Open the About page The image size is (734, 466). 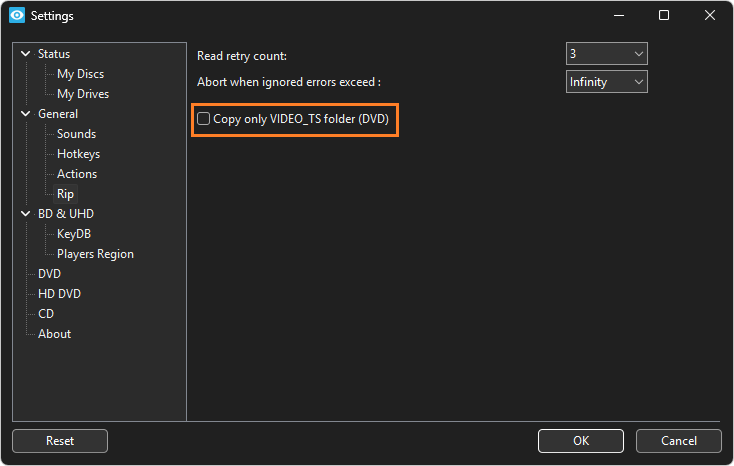click(54, 334)
